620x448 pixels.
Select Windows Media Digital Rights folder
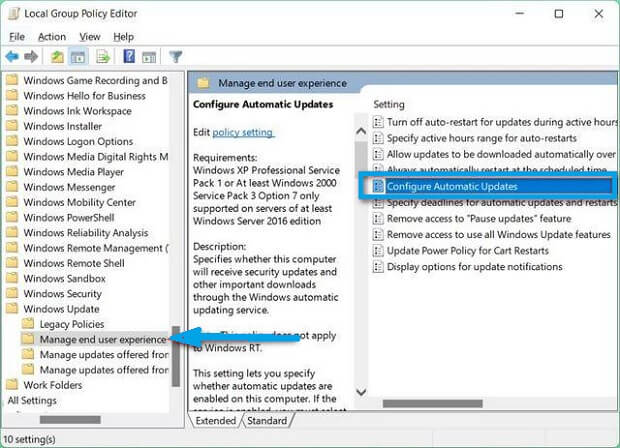pyautogui.click(x=96, y=157)
